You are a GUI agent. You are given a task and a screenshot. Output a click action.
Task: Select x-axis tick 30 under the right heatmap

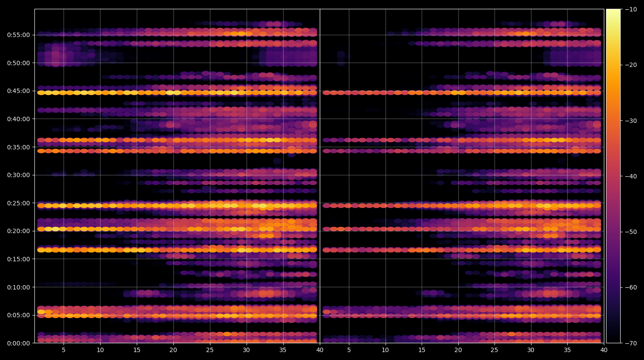531,350
